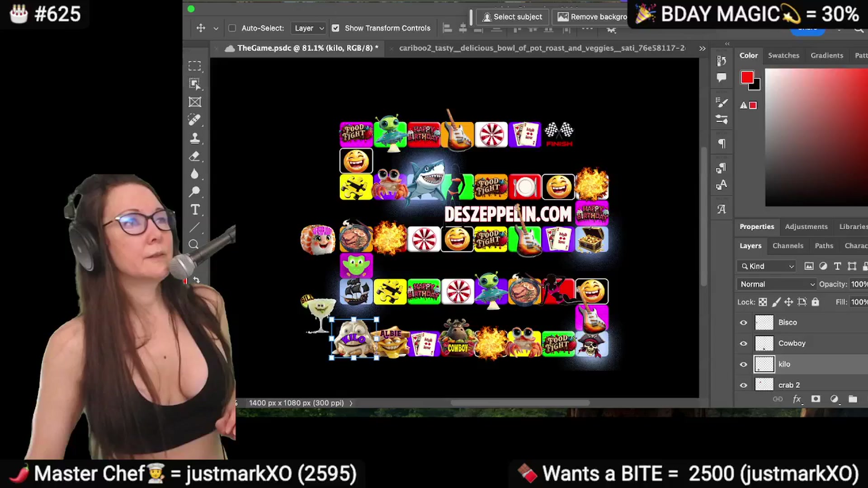Filter layers by adjustment layers
This screenshot has width=868, height=488.
click(823, 266)
